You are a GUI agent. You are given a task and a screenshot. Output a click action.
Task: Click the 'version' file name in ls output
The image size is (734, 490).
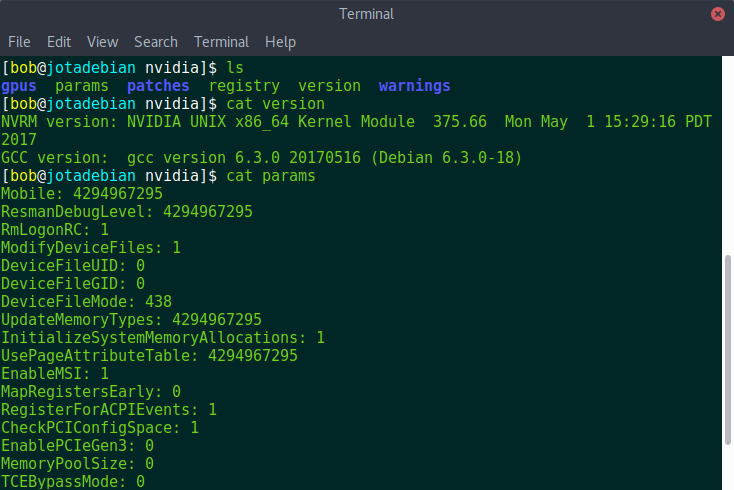coord(330,86)
